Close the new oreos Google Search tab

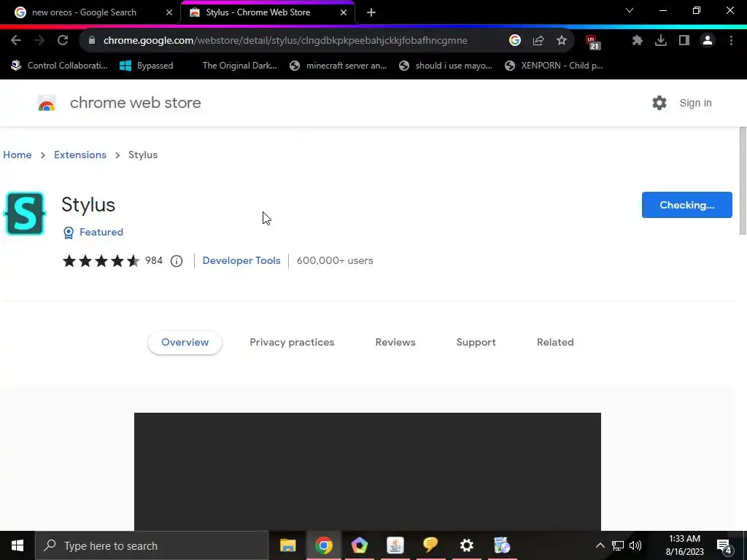[169, 12]
